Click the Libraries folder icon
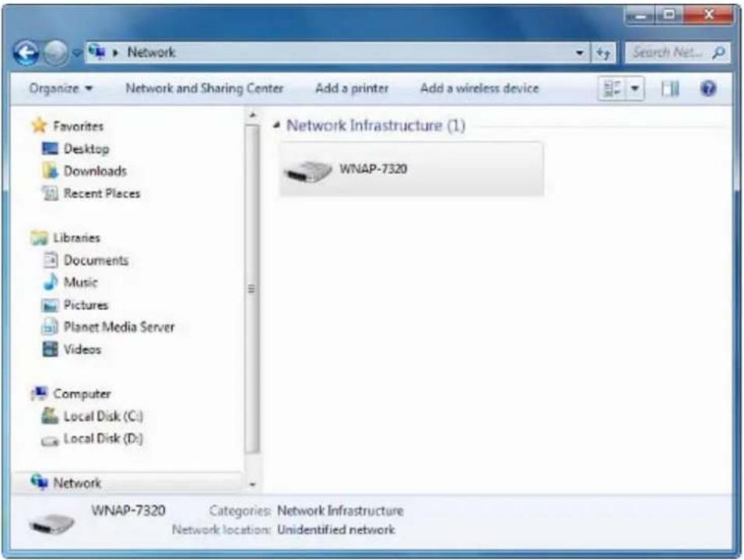744x560 pixels. tap(40, 237)
